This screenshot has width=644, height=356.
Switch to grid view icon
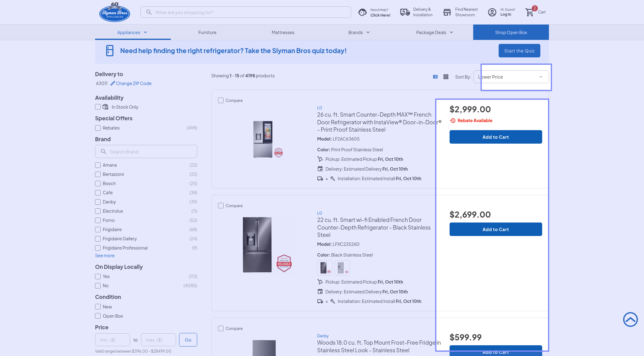coord(446,77)
